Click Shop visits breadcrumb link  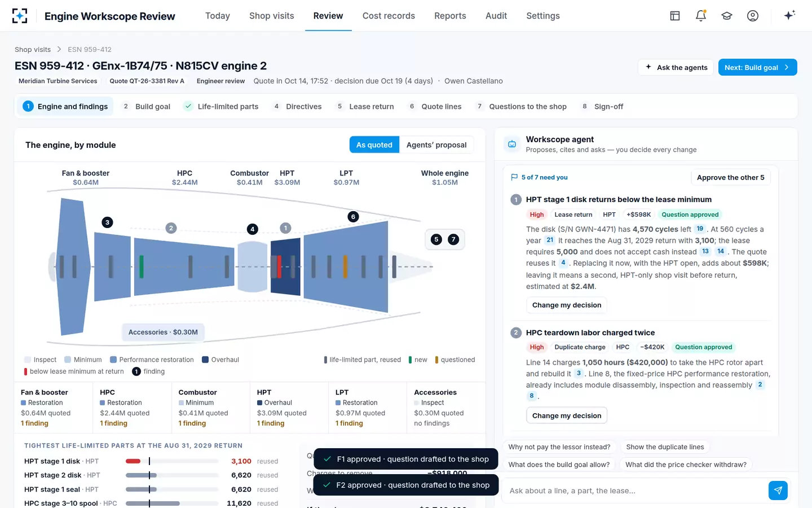click(x=33, y=50)
